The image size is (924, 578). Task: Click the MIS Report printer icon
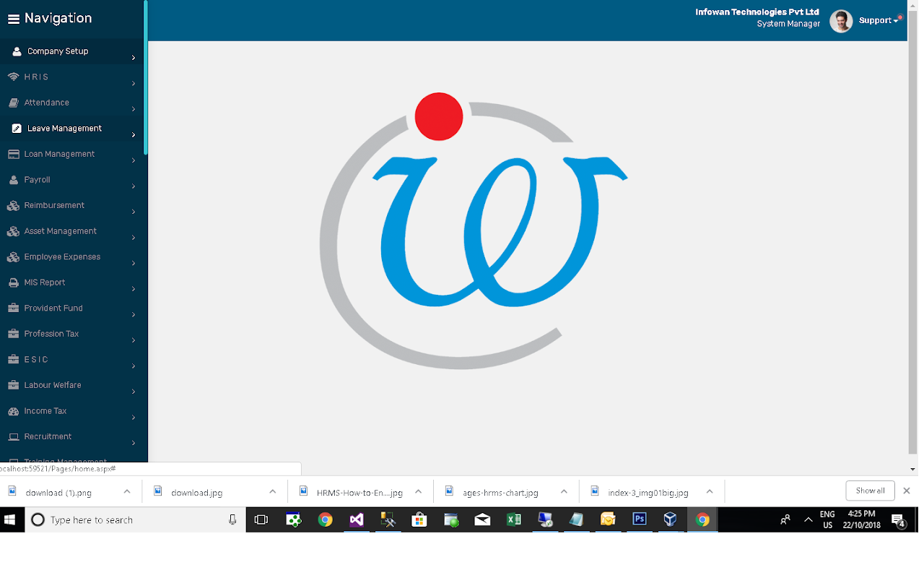pyautogui.click(x=13, y=282)
